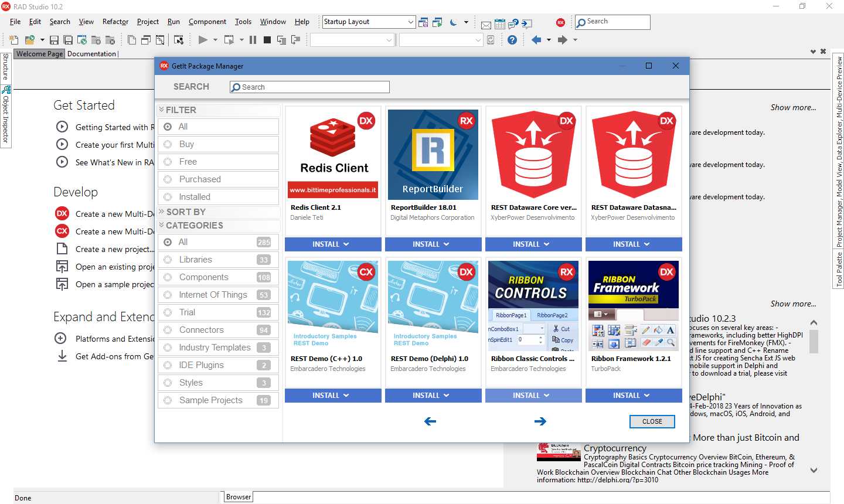Click the DX icon beside first Create Multi-Device item
This screenshot has width=844, height=504.
[x=62, y=214]
